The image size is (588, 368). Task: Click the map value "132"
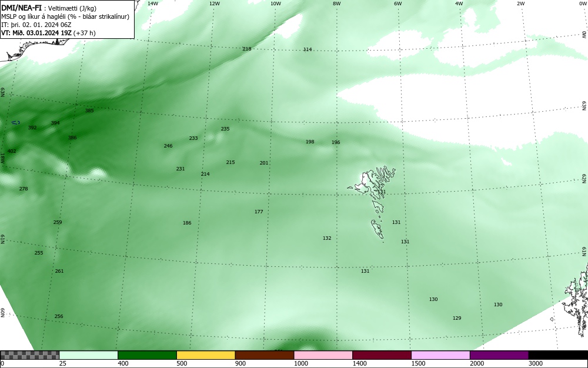pyautogui.click(x=326, y=238)
